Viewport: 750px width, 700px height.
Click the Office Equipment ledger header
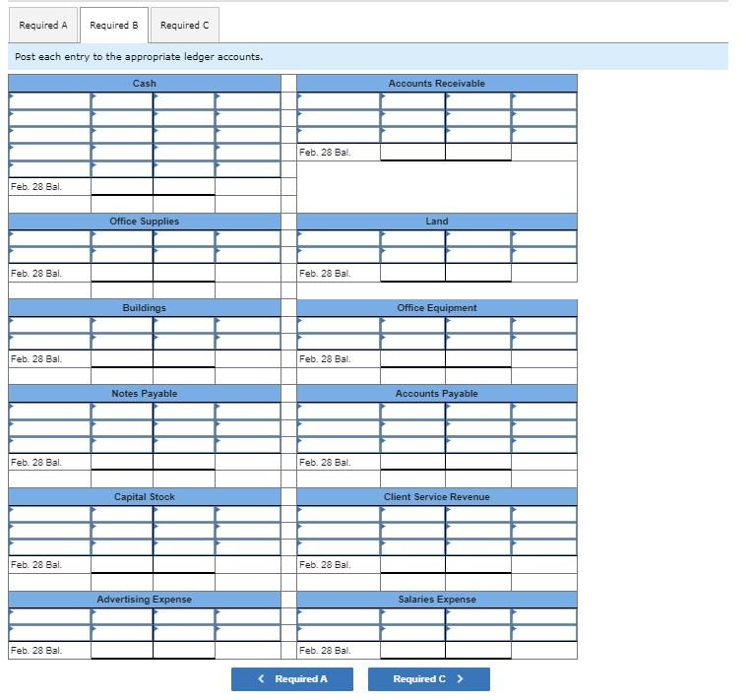(437, 307)
